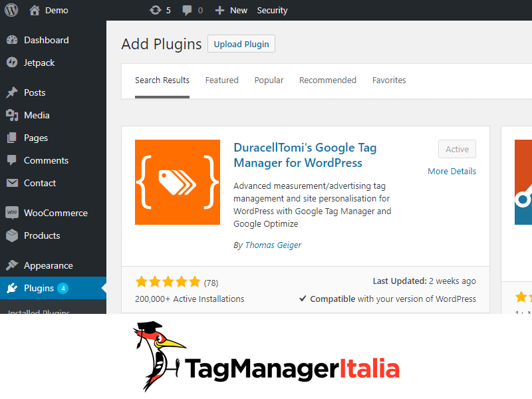
Task: Click the Jetpack icon in sidebar
Action: pos(12,63)
